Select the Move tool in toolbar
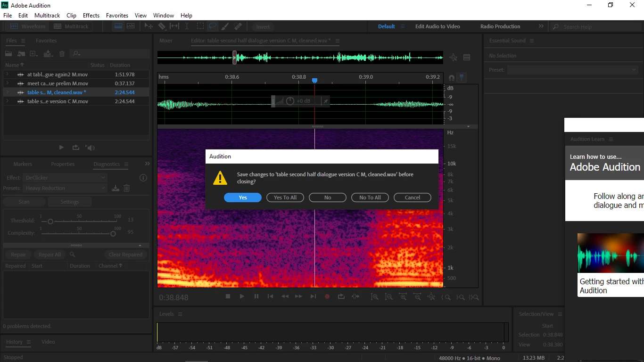The image size is (644, 362). tap(149, 26)
